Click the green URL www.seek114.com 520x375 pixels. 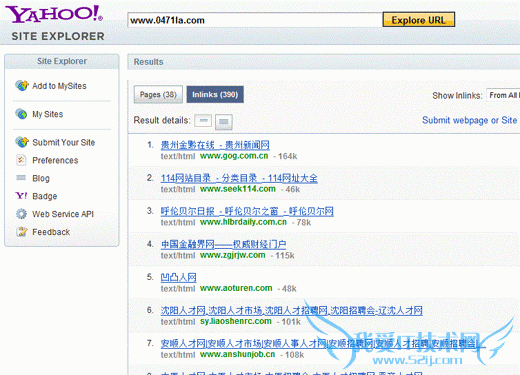coord(238,189)
